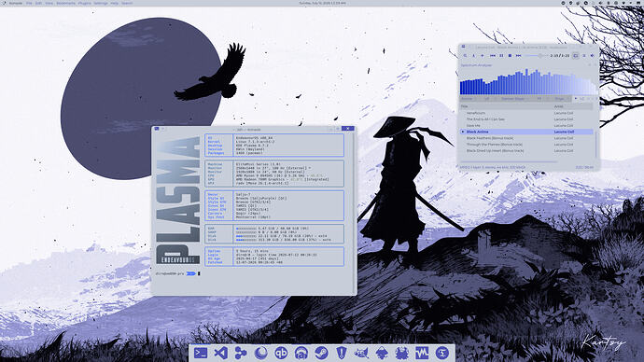Open Steam from the dock
This screenshot has width=644, height=362.
click(x=321, y=353)
